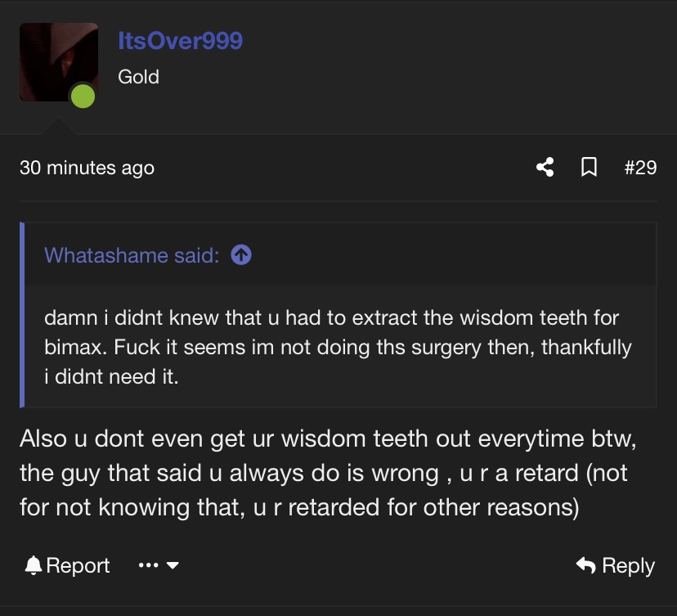Click the green online status dot

point(83,96)
